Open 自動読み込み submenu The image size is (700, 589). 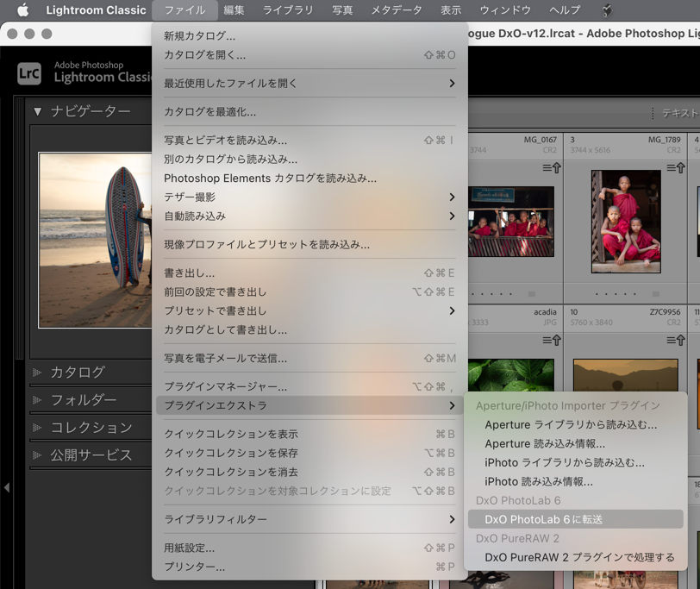tap(309, 216)
